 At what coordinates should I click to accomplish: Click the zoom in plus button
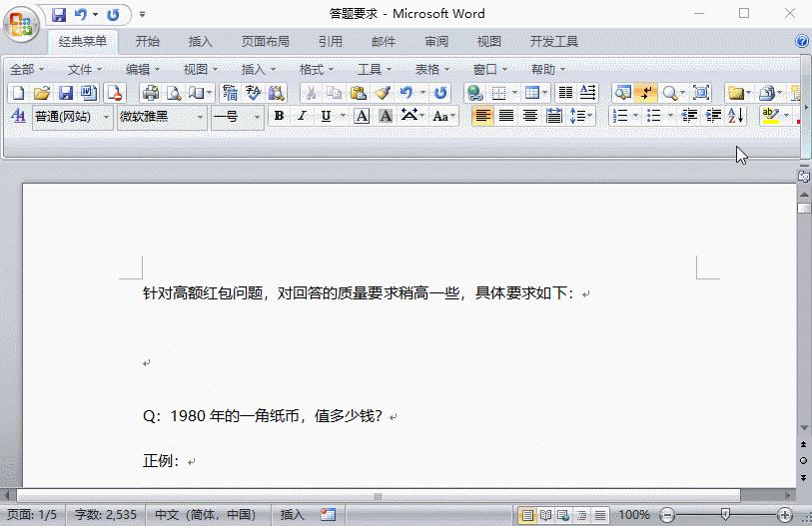tap(785, 515)
